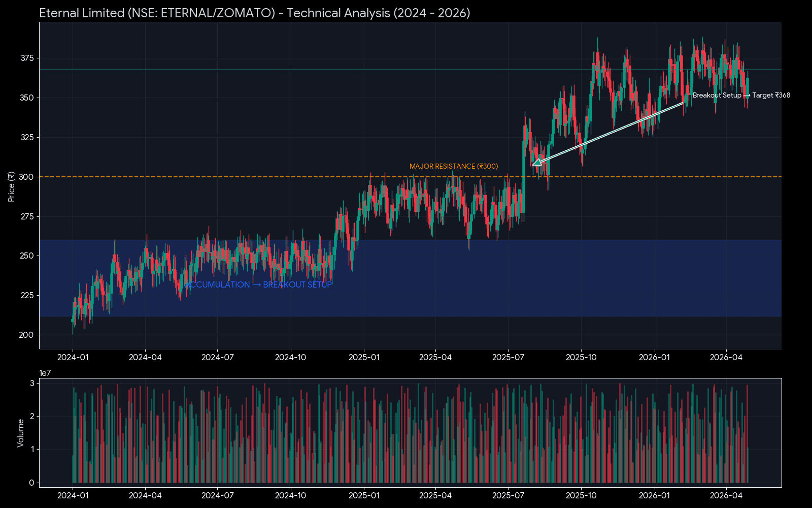Click the 2025-01 date under the volume chart

tap(364, 496)
